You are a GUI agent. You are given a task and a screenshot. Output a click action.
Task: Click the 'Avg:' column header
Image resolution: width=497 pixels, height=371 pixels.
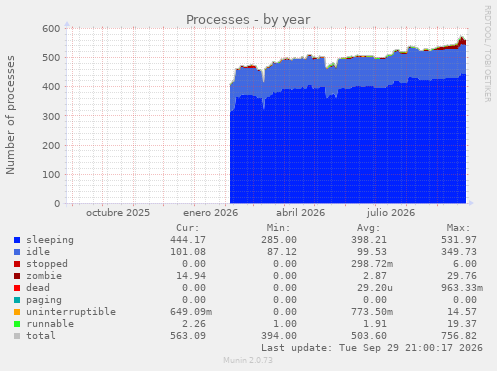[x=368, y=228]
